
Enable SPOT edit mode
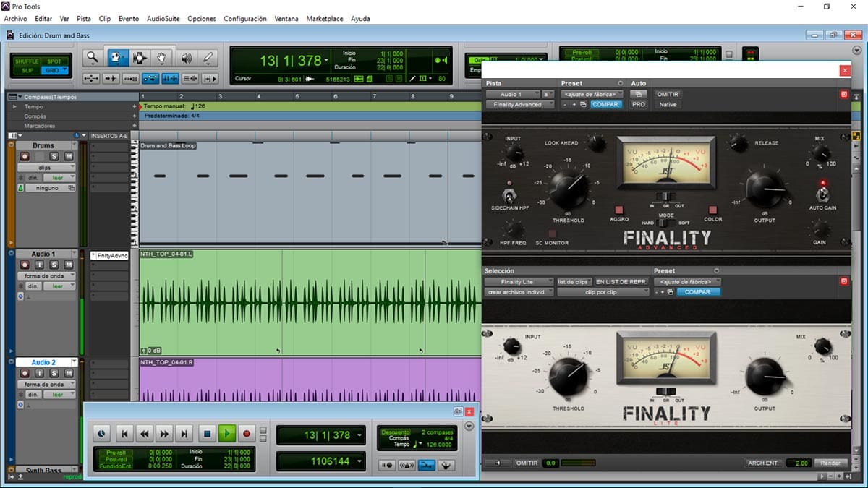[x=54, y=61]
